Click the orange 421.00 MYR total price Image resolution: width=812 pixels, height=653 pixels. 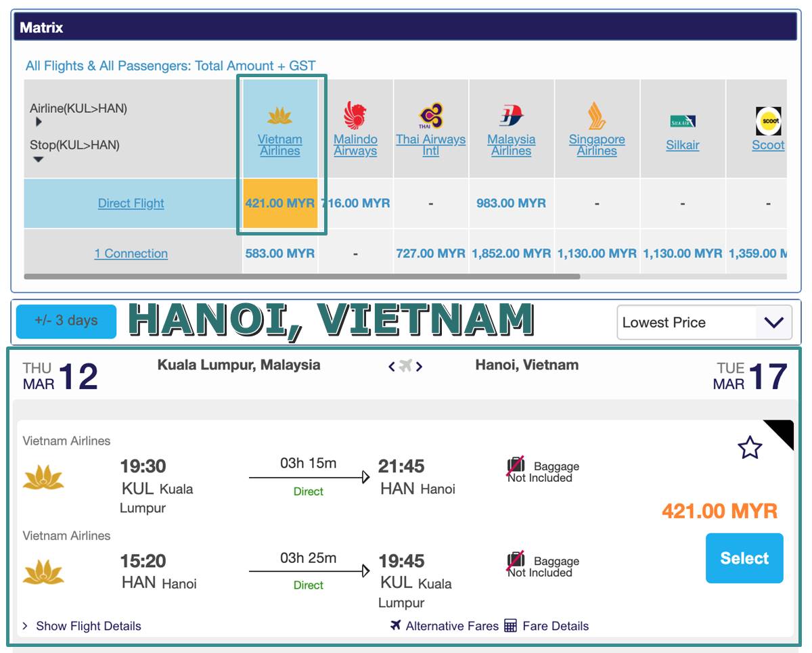[x=720, y=511]
